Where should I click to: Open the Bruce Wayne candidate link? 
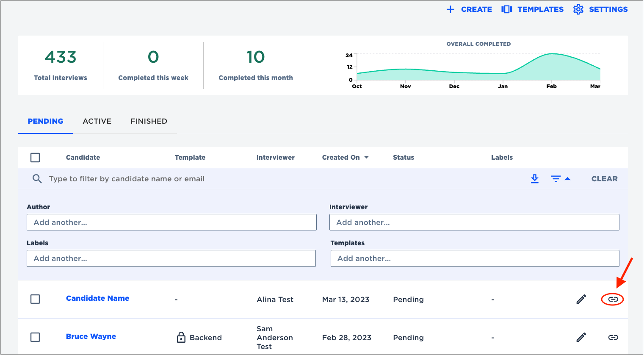[x=91, y=336]
